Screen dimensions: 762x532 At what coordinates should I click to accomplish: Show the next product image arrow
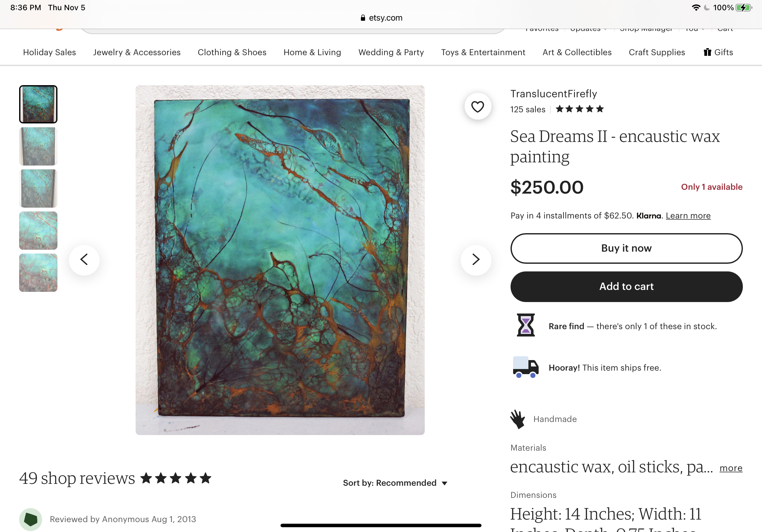(x=475, y=259)
